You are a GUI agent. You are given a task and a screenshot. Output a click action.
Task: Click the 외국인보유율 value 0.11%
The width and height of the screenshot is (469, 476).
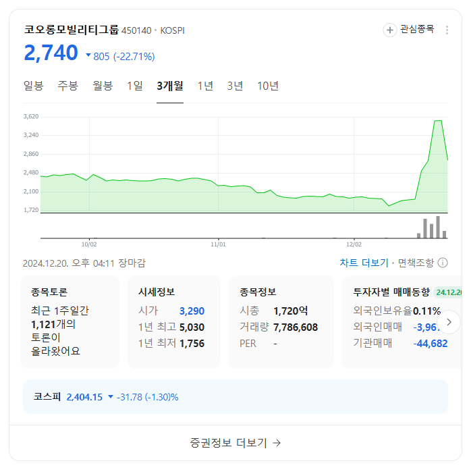pos(426,311)
